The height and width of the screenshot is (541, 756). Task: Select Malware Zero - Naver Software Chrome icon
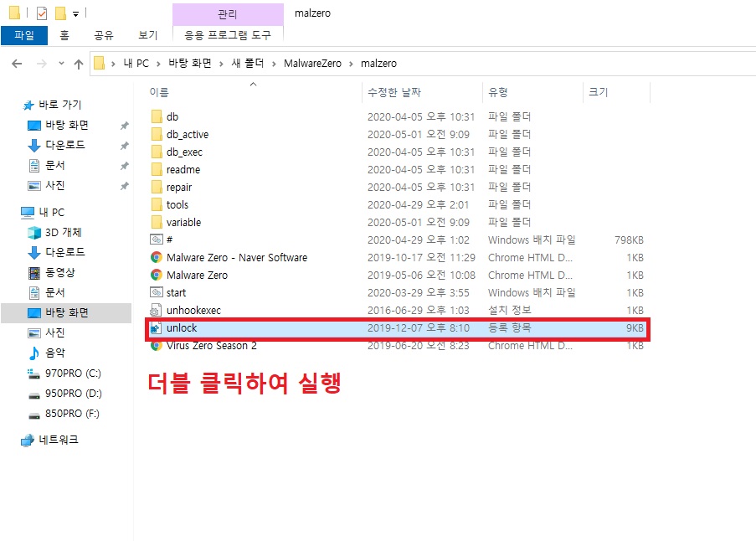tap(157, 257)
